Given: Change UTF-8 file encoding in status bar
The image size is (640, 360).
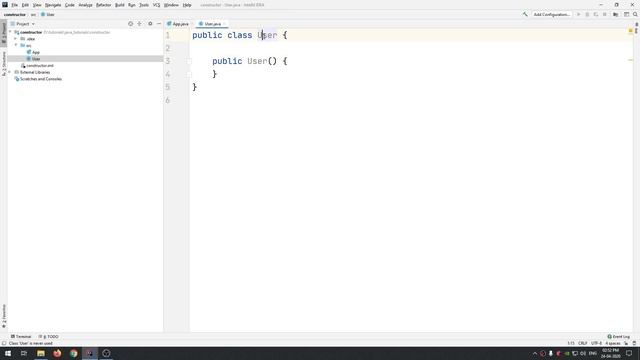Looking at the screenshot, I should [x=596, y=343].
